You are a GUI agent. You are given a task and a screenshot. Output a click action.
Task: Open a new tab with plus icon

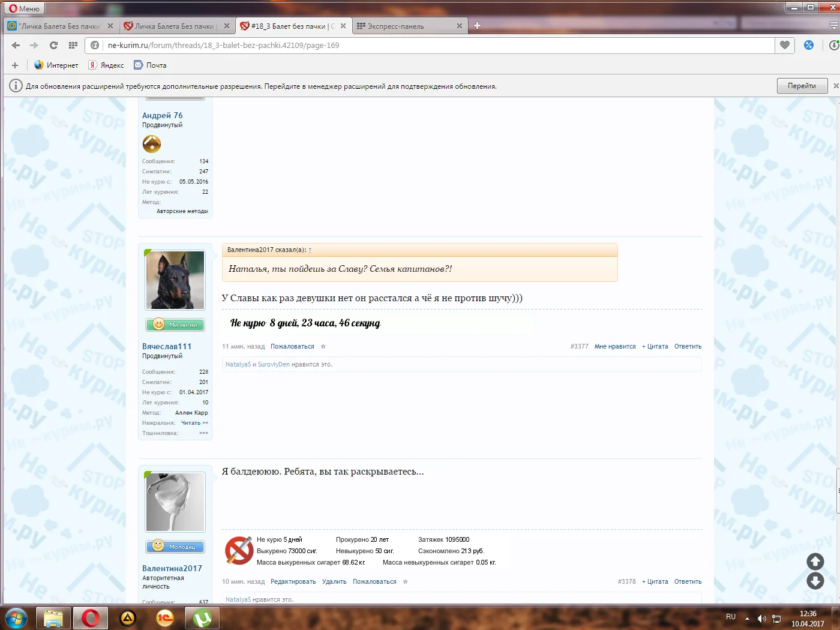[477, 26]
